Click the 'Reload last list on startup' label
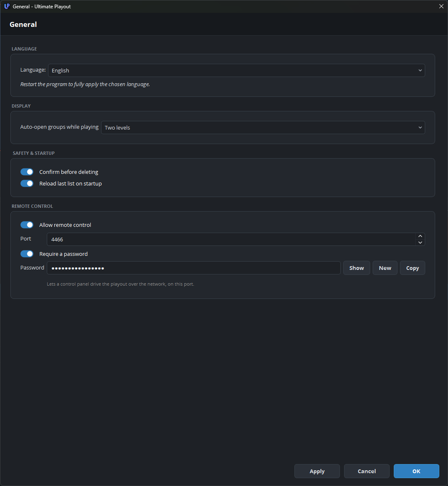 coord(70,183)
